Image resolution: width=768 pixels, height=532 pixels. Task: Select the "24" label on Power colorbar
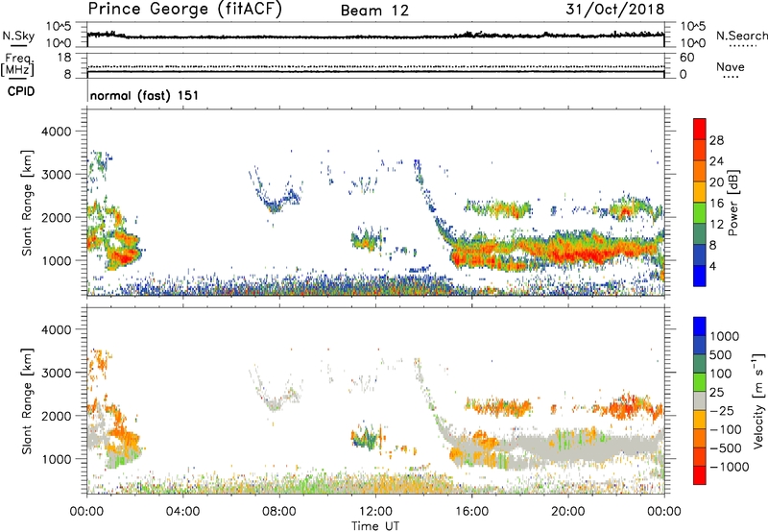716,161
